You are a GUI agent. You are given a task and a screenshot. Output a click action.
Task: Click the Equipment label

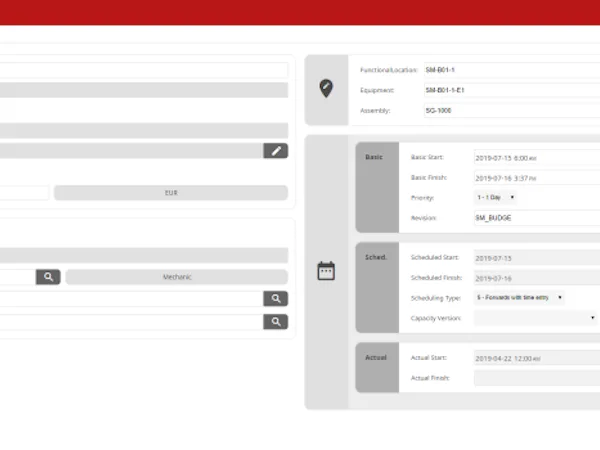[x=377, y=90]
